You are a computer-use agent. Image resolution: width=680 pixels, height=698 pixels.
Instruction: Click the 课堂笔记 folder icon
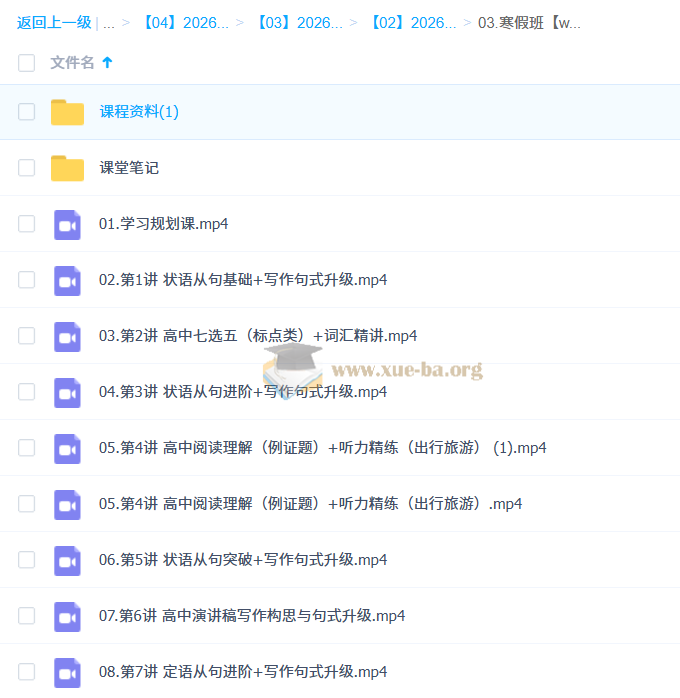[x=67, y=168]
